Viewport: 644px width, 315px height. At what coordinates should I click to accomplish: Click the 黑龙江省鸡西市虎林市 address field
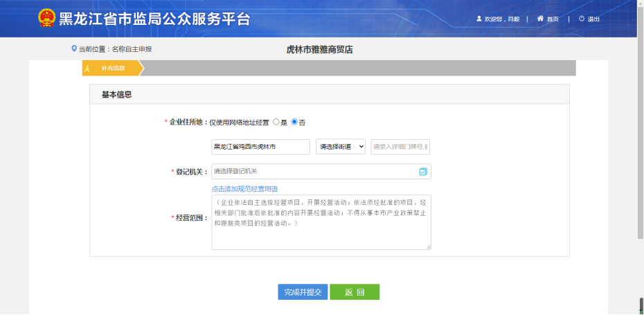[261, 147]
